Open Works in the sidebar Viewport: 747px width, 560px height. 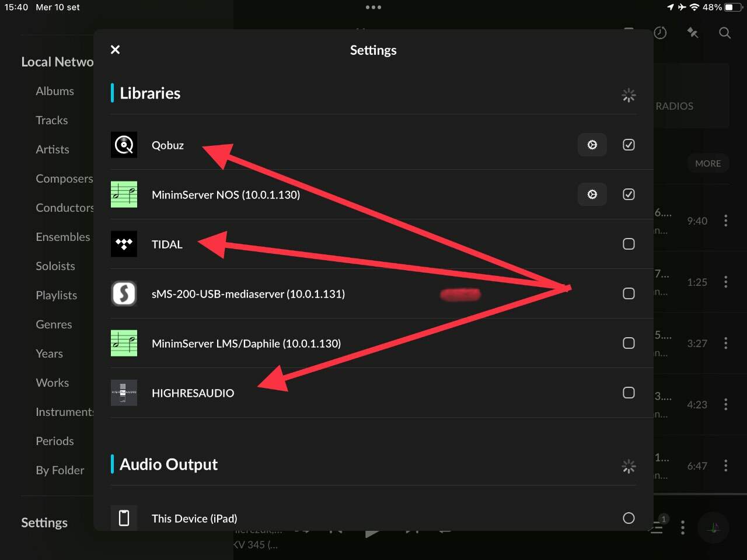coord(52,383)
